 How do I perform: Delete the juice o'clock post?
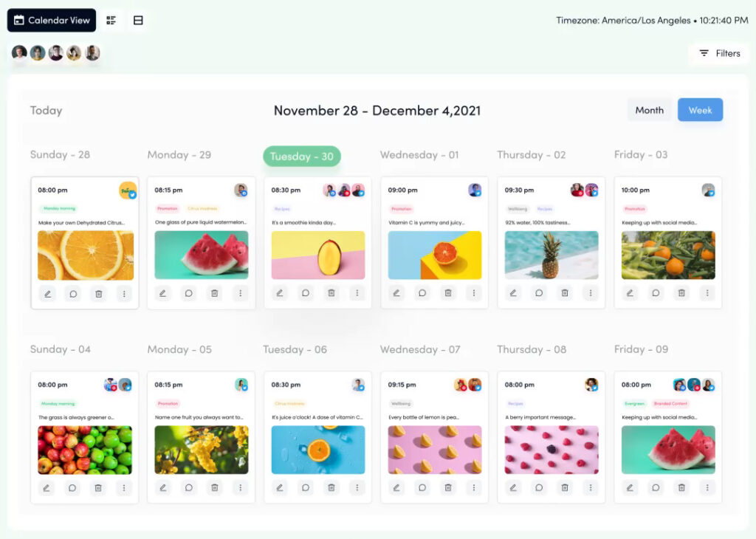(x=331, y=487)
